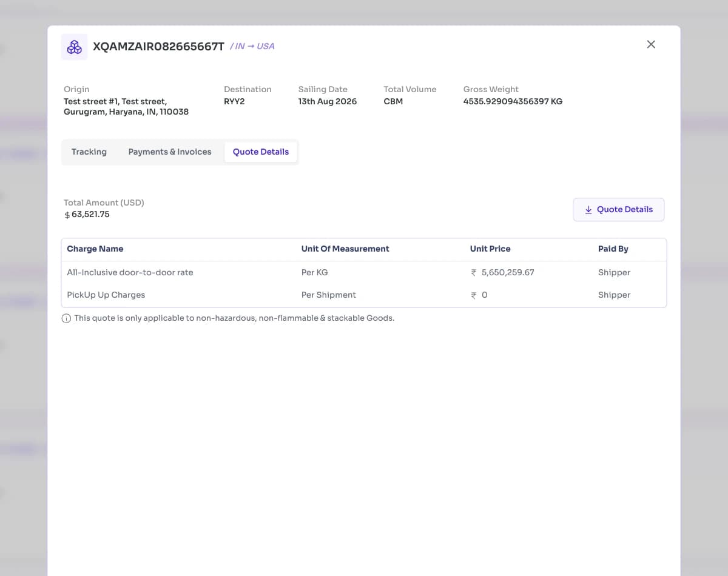Select the Quote Details tab
728x576 pixels.
click(x=261, y=152)
